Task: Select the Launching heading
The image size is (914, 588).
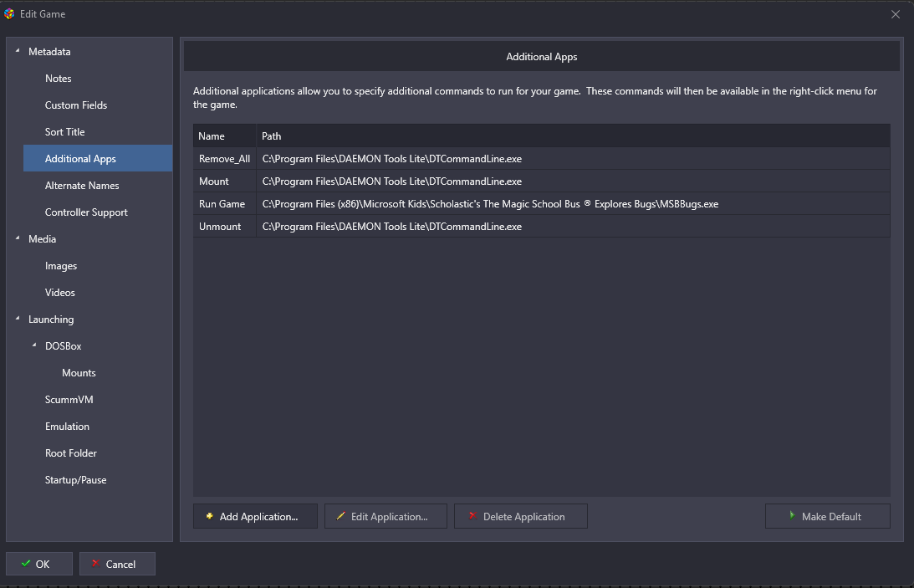Action: point(51,320)
